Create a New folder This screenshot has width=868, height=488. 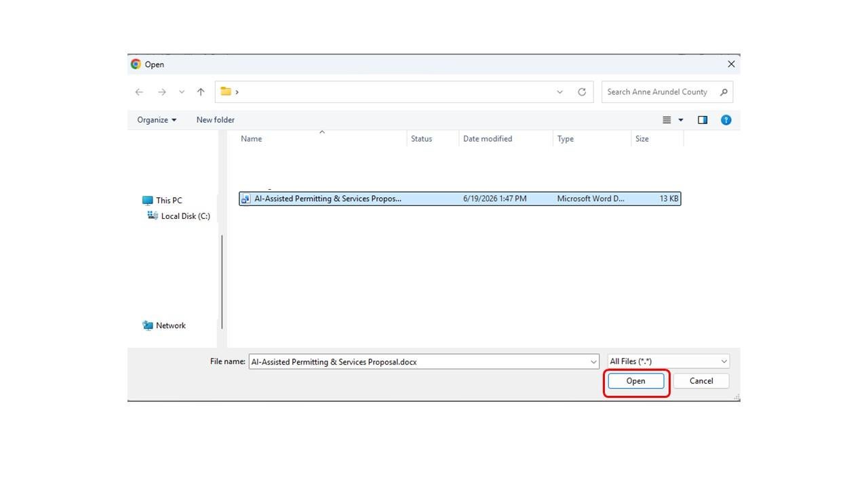216,120
